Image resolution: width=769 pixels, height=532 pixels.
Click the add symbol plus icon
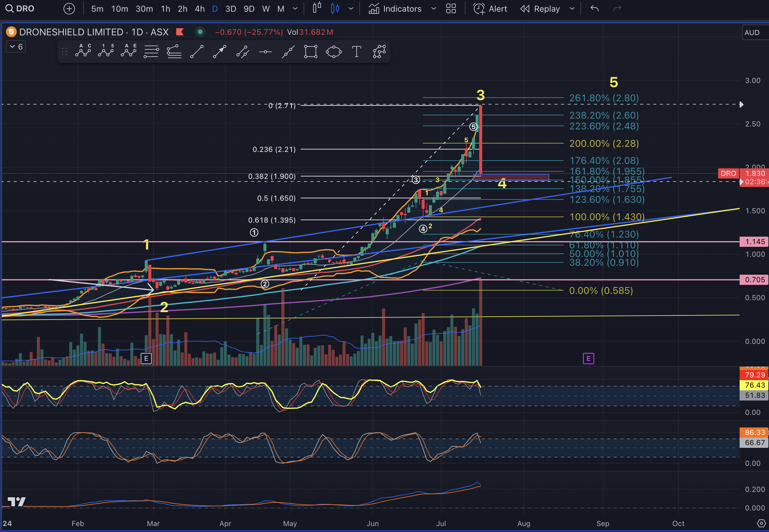[x=69, y=9]
